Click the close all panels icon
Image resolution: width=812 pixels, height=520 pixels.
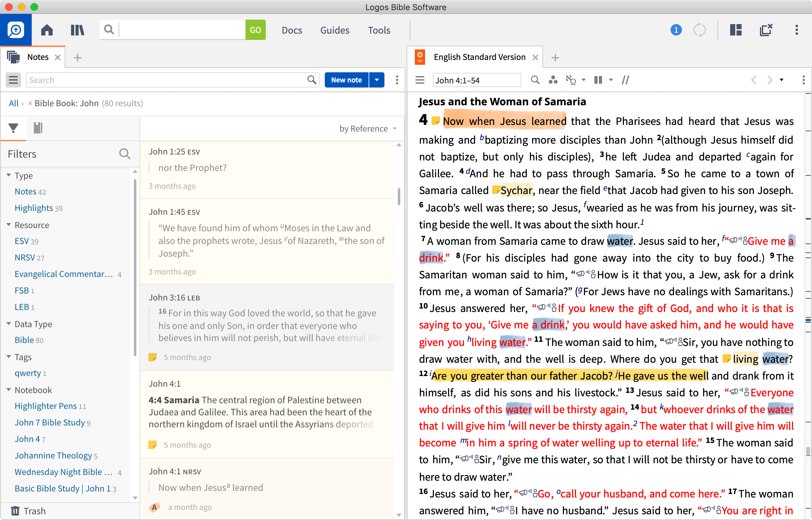tap(766, 30)
